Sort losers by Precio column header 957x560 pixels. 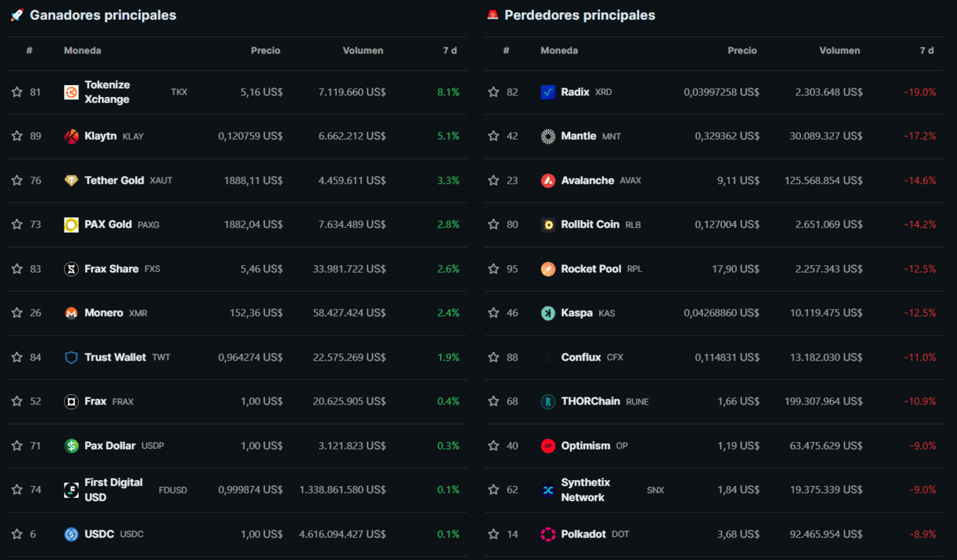tap(742, 50)
